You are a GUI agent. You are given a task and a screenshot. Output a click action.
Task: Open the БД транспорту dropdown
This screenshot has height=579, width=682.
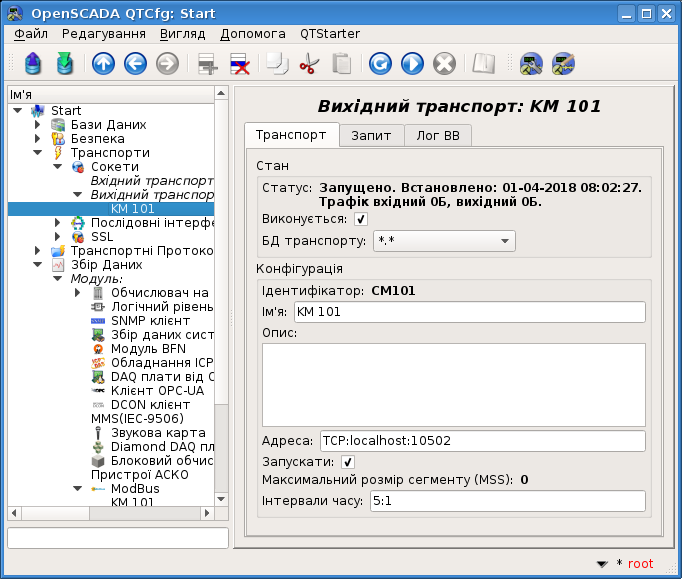click(444, 241)
